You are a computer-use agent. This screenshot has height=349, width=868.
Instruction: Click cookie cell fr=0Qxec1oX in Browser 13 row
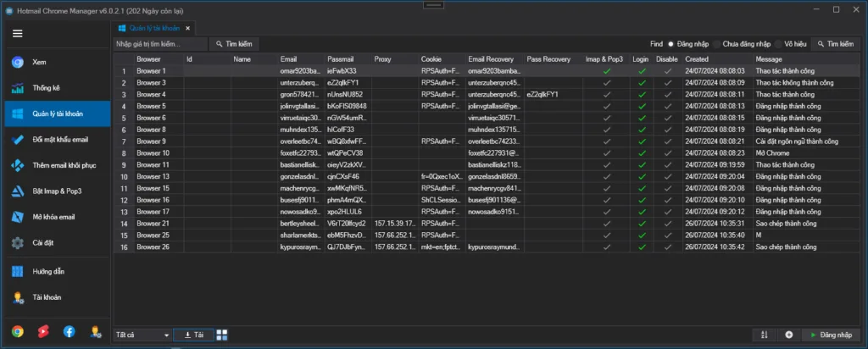(x=442, y=176)
